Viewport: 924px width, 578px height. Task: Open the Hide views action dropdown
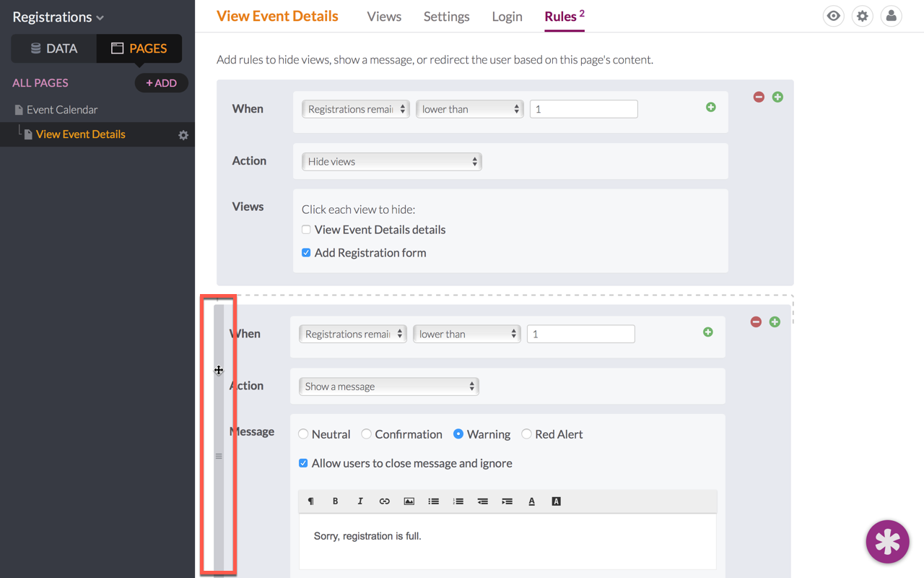[391, 162]
